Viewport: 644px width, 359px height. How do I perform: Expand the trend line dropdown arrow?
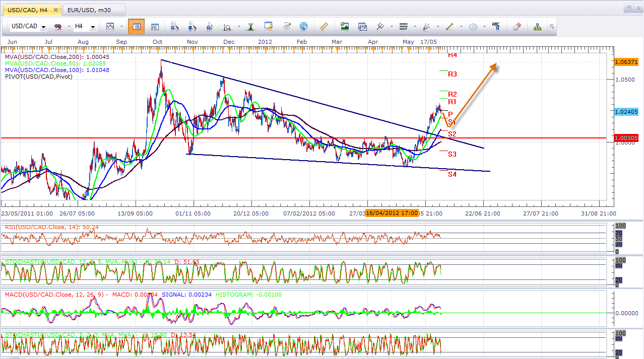(461, 27)
